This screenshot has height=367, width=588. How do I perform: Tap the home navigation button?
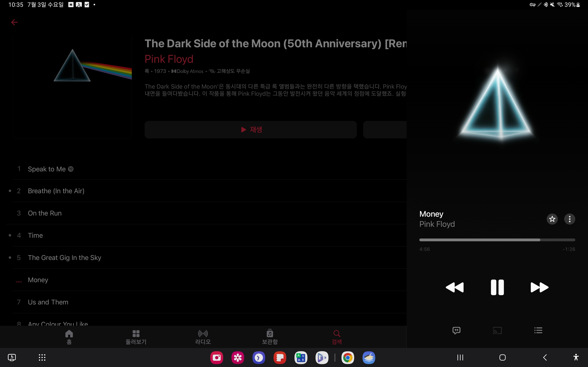[503, 357]
